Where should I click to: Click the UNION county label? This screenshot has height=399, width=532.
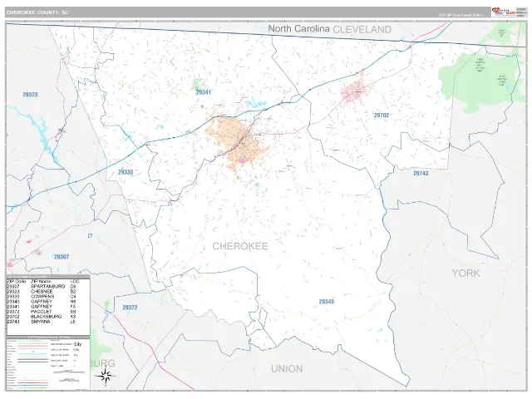click(287, 369)
